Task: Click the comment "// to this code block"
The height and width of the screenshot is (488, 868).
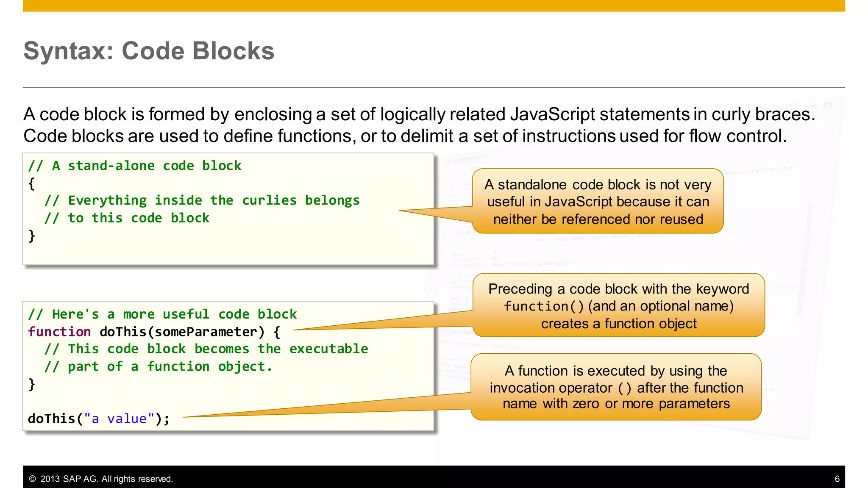Action: [x=127, y=218]
